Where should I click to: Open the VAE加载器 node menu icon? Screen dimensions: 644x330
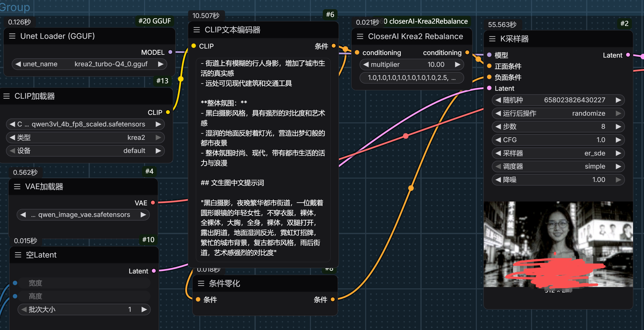(x=17, y=187)
